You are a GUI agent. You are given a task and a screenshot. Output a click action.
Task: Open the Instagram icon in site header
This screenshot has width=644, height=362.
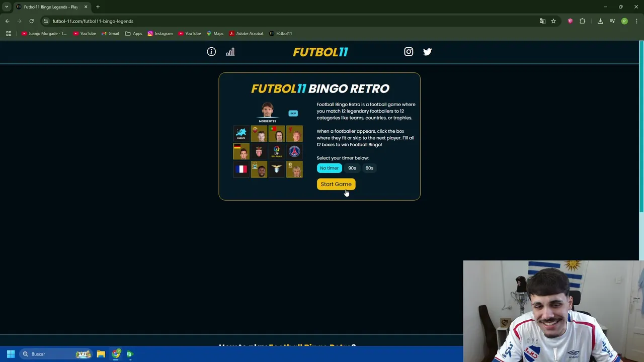pos(409,52)
